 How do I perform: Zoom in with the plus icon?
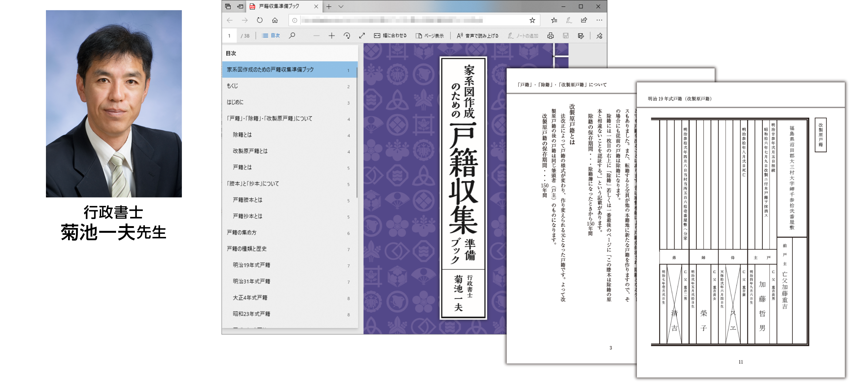coord(332,36)
